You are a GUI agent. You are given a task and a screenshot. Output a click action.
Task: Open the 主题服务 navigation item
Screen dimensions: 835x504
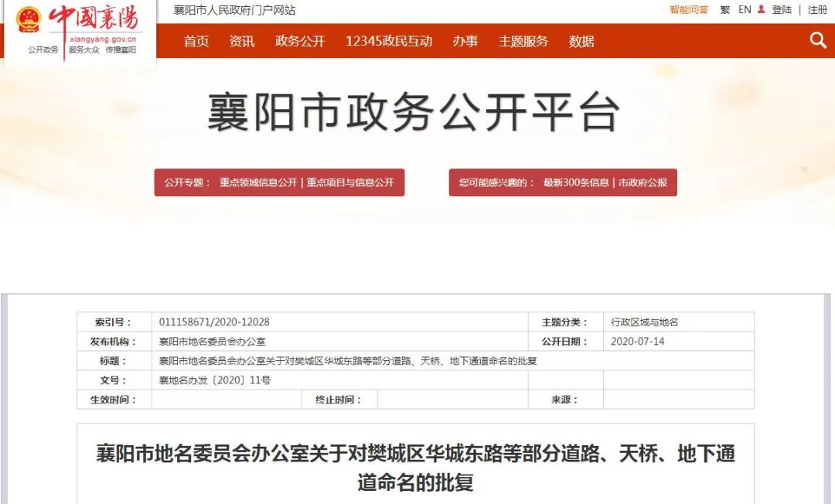coord(523,41)
